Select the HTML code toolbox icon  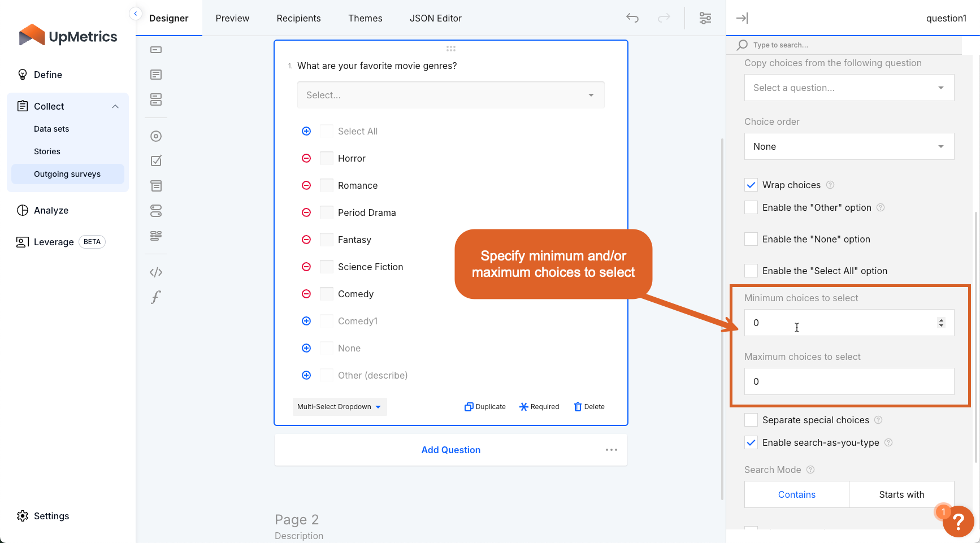(x=156, y=272)
